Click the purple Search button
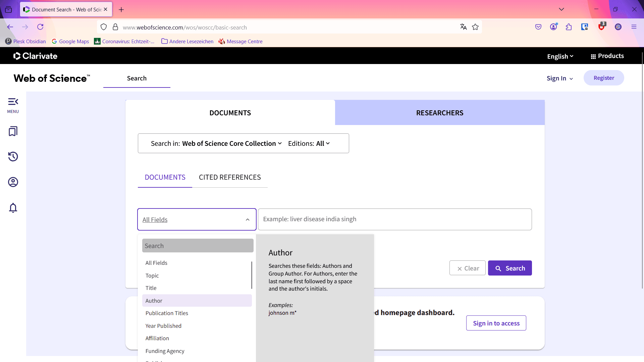The height and width of the screenshot is (362, 644). pos(510,268)
